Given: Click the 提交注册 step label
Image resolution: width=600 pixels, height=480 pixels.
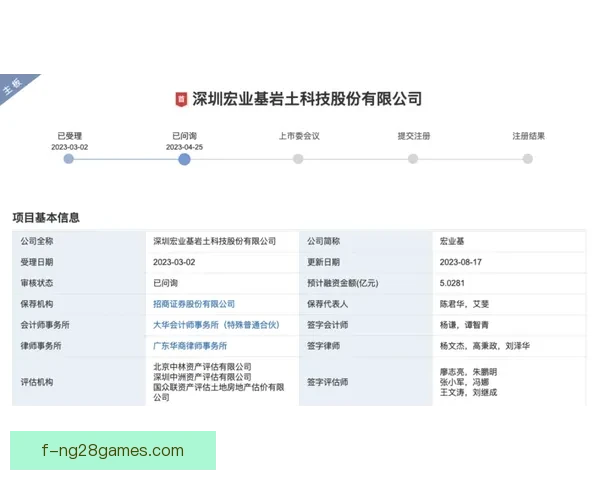Looking at the screenshot, I should (414, 136).
